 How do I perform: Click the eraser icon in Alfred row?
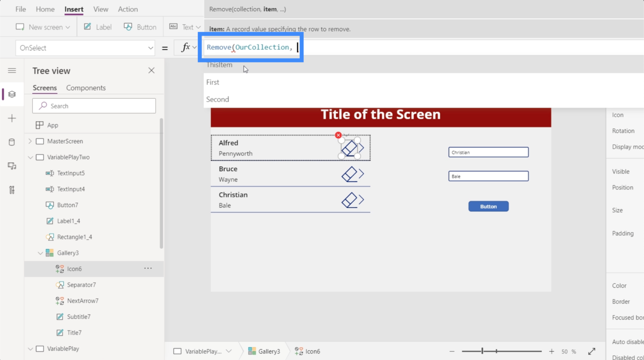point(349,148)
